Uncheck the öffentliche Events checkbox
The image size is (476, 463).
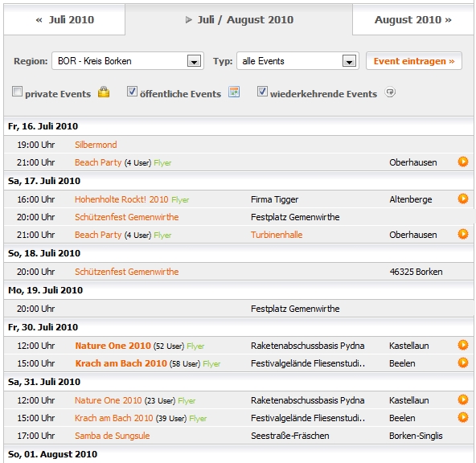click(132, 92)
